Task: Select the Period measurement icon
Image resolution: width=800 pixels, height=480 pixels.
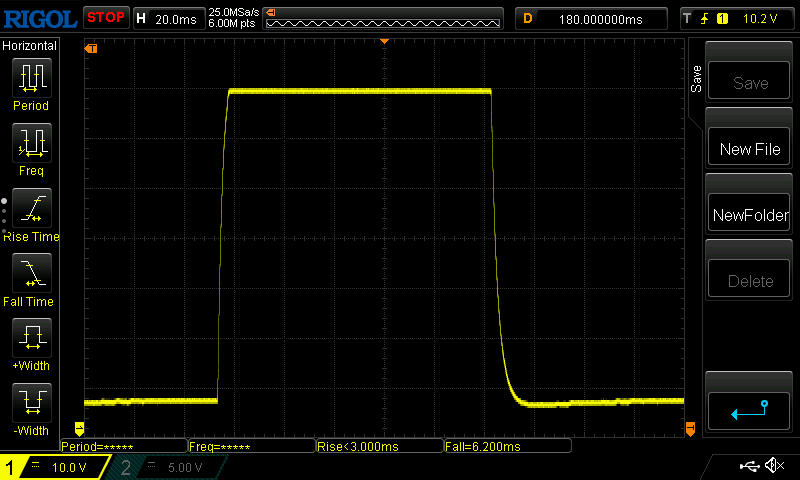Action: [x=30, y=78]
